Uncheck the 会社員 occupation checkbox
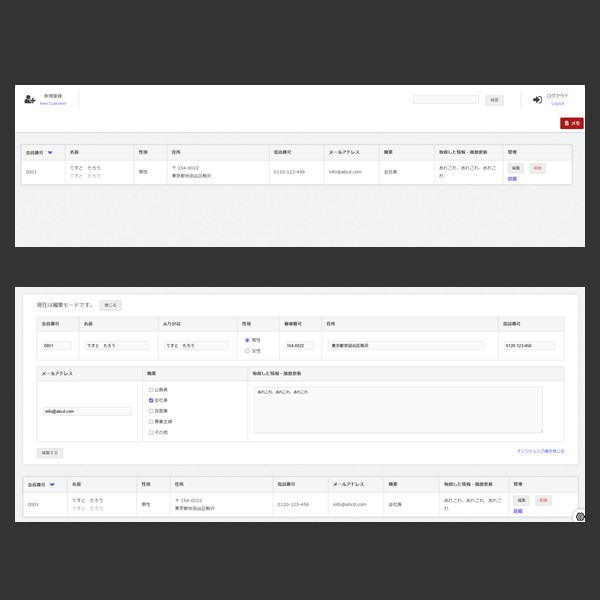The image size is (600, 600). point(151,400)
